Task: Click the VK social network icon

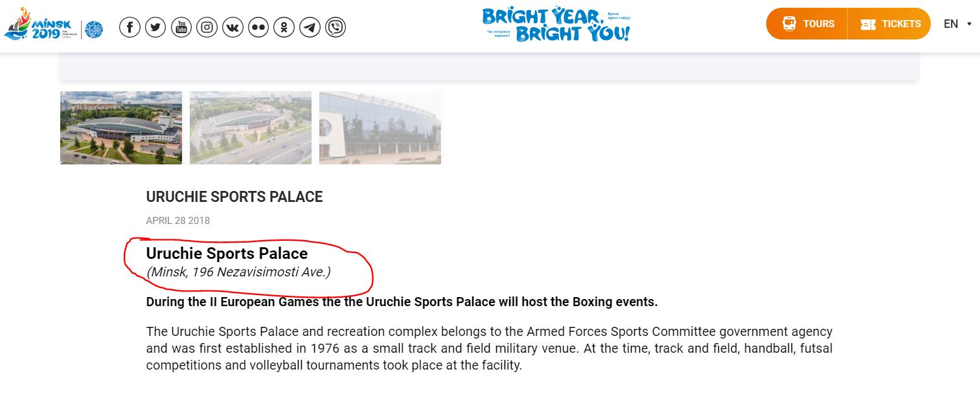Action: pyautogui.click(x=233, y=27)
